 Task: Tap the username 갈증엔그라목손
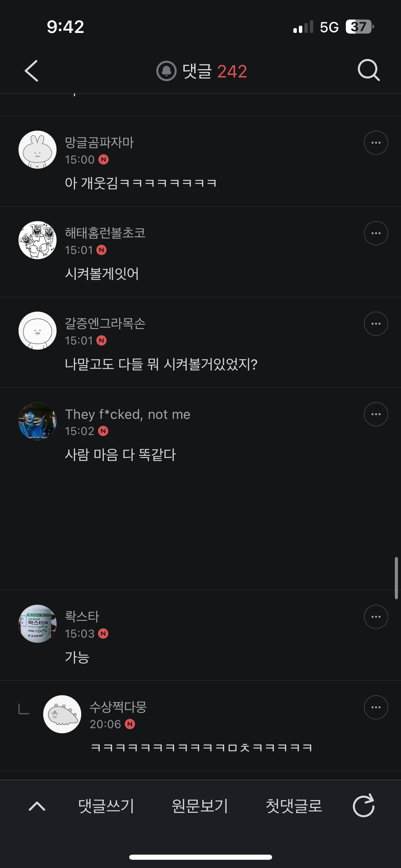coord(105,323)
